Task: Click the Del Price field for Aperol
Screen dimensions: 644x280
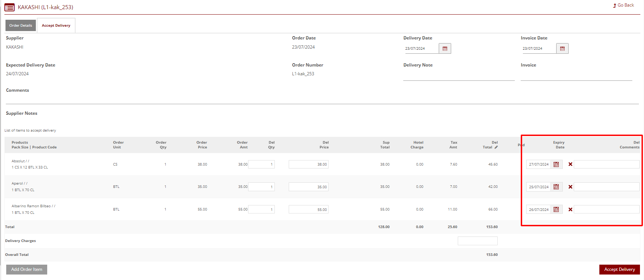Action: click(x=308, y=187)
